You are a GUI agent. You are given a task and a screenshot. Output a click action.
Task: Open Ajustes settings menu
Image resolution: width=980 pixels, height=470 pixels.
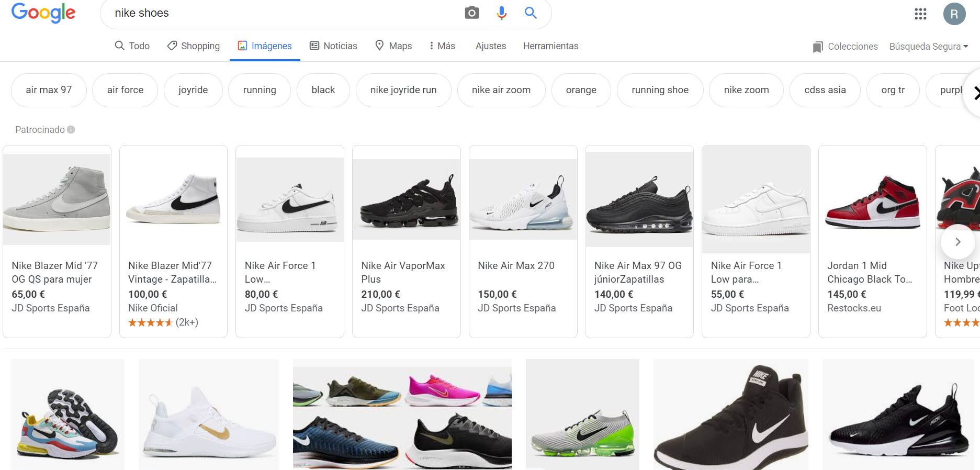tap(491, 46)
